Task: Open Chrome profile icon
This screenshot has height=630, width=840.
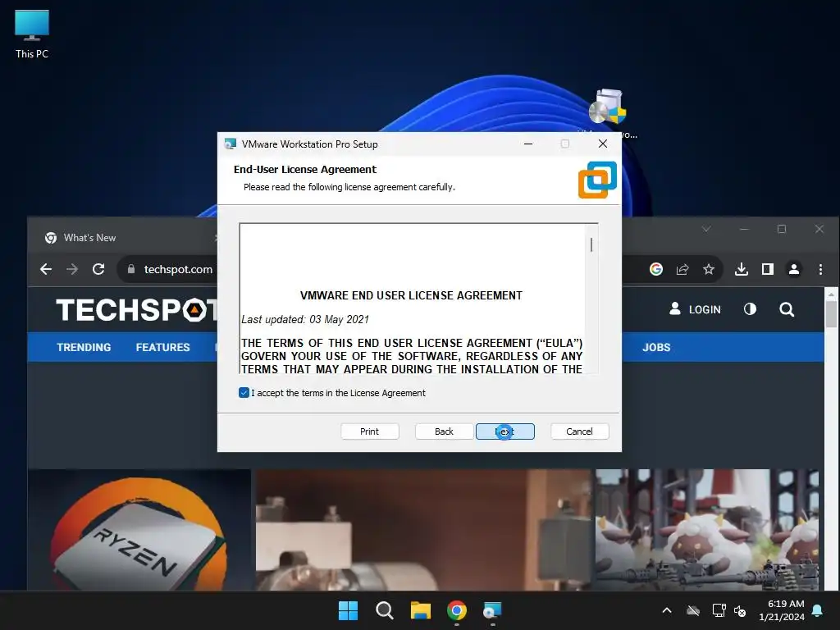Action: tap(794, 269)
